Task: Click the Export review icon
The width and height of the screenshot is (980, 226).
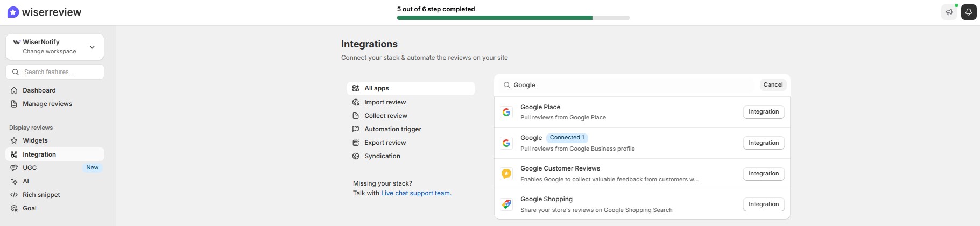Action: (x=356, y=143)
